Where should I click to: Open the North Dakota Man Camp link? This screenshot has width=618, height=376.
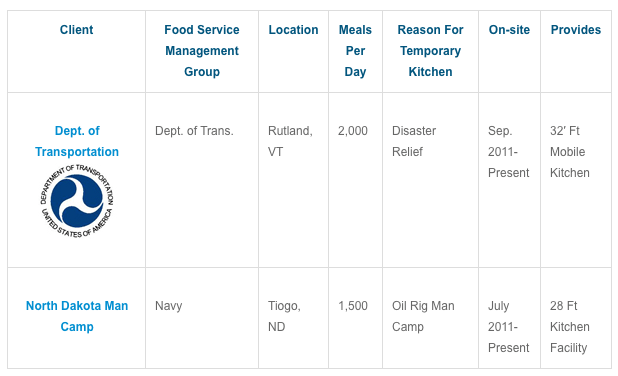click(77, 316)
